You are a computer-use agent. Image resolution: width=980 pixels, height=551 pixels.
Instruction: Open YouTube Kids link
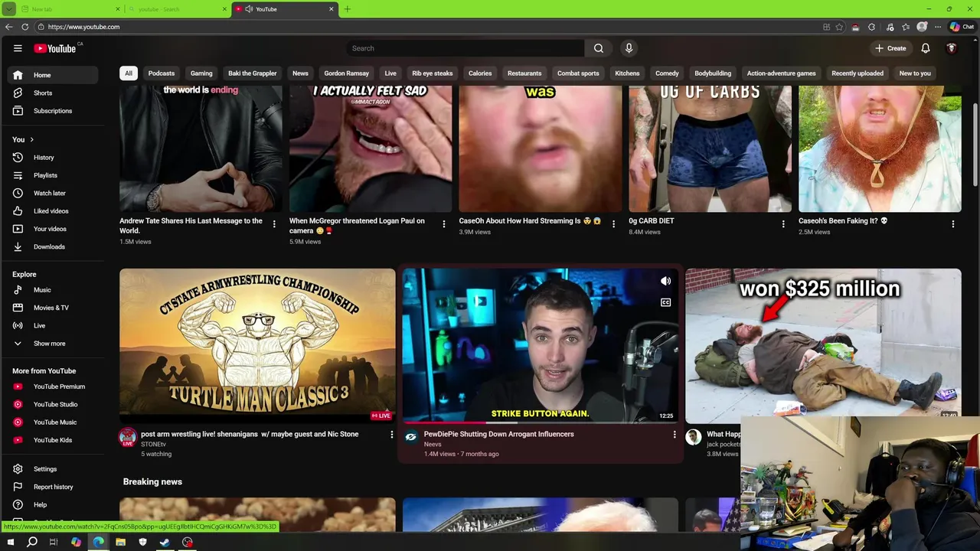coord(53,440)
